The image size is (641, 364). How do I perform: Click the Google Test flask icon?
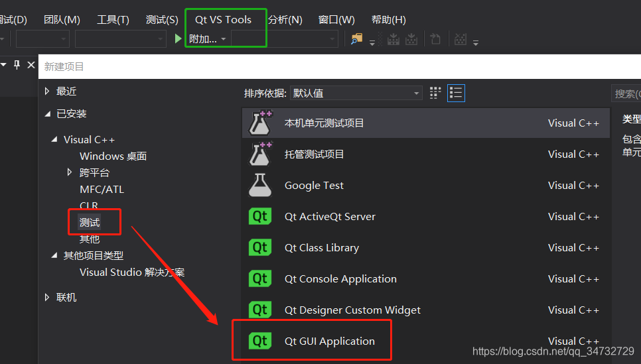260,185
